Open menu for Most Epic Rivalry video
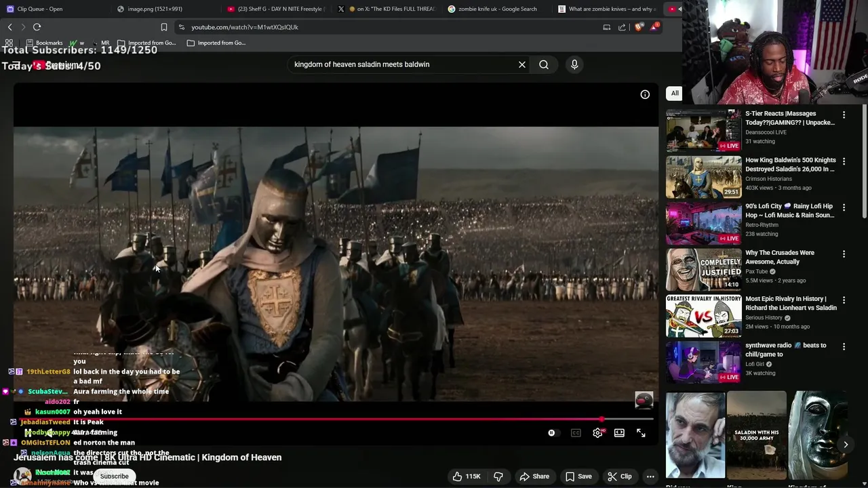Screen dimensions: 868x488 (x=844, y=300)
